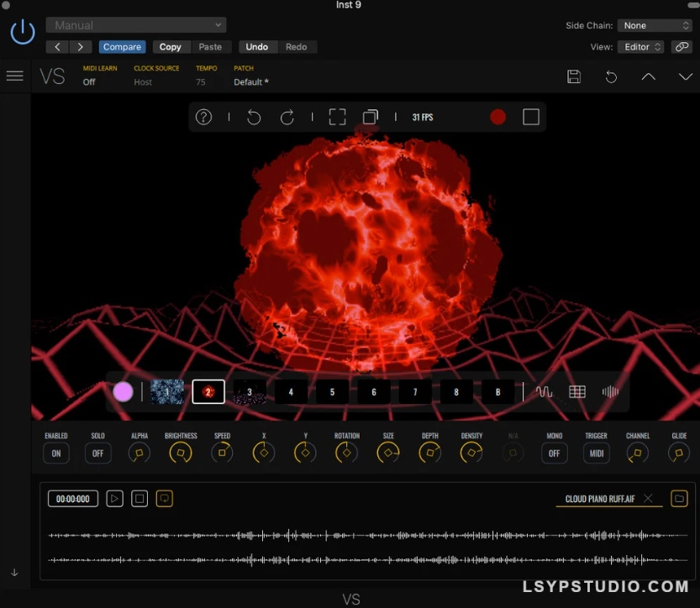Undo the last change
Screen dimensions: 700x608
click(257, 47)
